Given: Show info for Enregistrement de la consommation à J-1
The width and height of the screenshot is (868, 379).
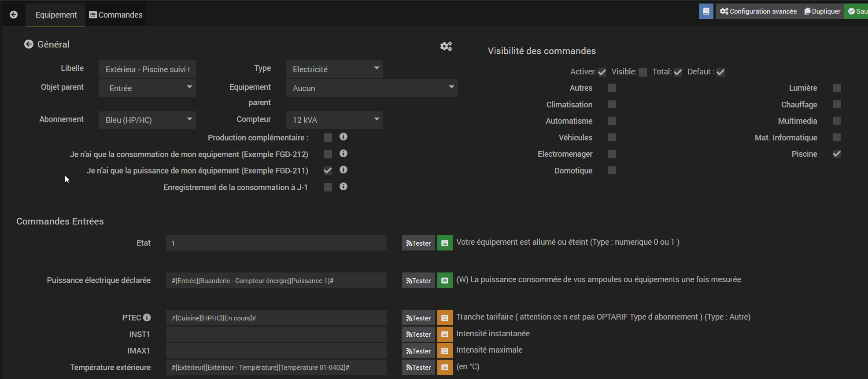Looking at the screenshot, I should click(344, 187).
